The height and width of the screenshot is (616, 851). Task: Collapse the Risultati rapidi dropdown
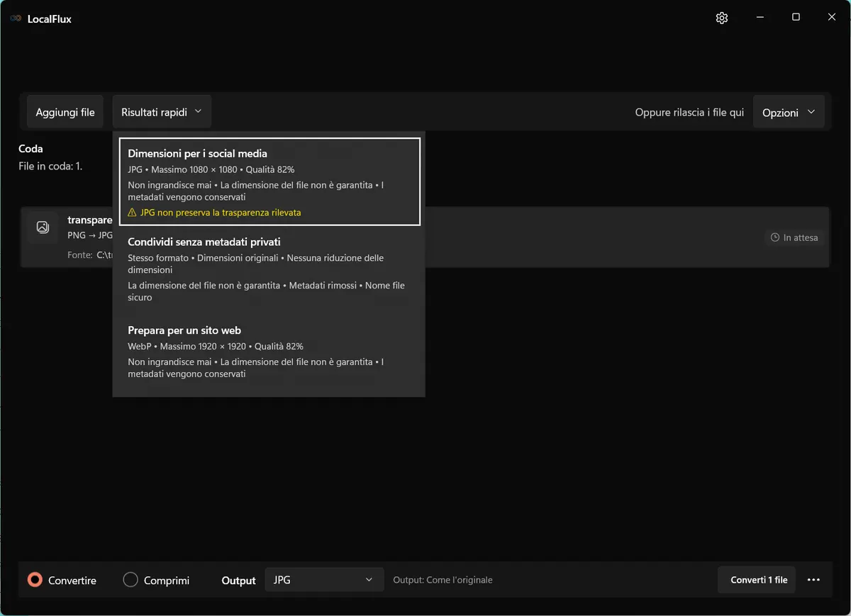coord(162,112)
